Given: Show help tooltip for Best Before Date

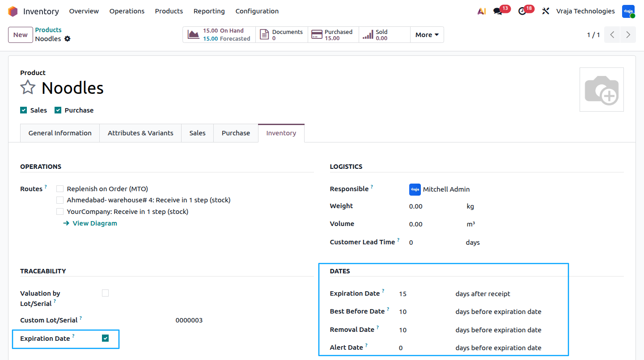Looking at the screenshot, I should [x=388, y=309].
